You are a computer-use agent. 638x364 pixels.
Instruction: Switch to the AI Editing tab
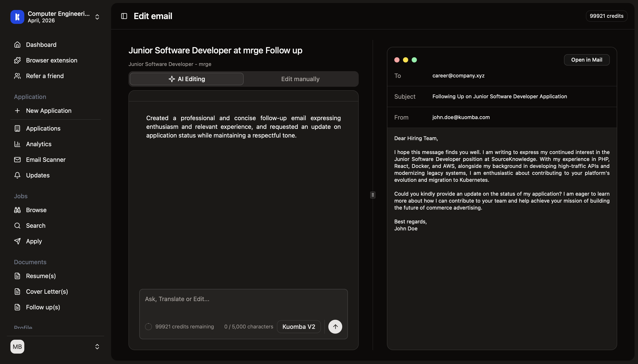187,79
